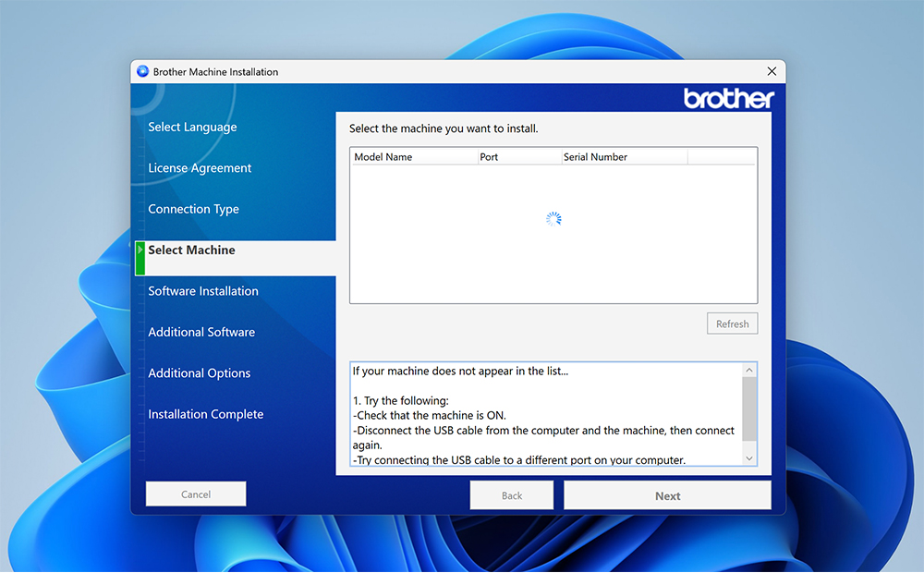Click the Port column header
Image resolution: width=924 pixels, height=573 pixels.
[519, 157]
